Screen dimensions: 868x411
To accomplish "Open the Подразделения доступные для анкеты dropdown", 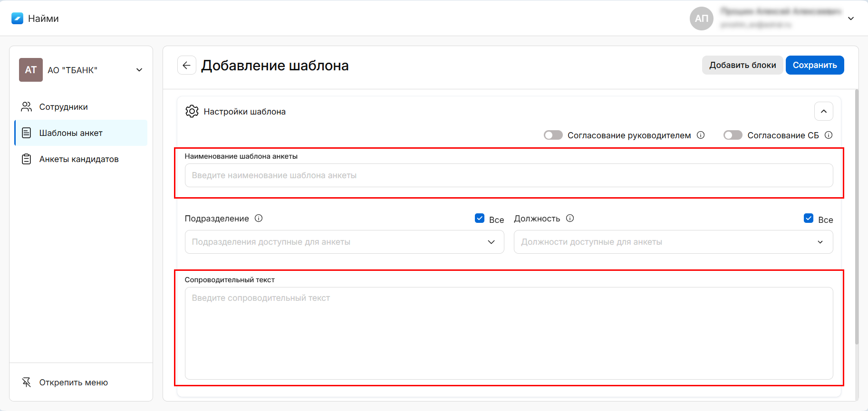I will (344, 242).
